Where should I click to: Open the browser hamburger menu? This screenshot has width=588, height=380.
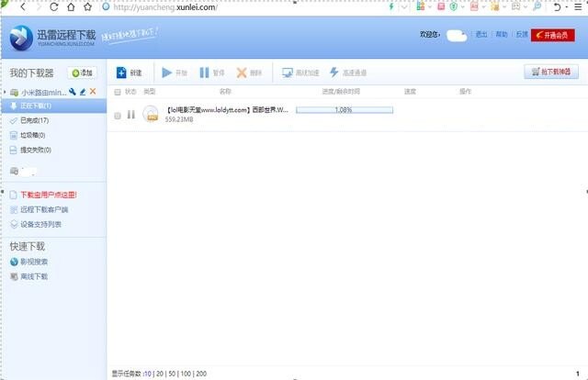click(579, 7)
